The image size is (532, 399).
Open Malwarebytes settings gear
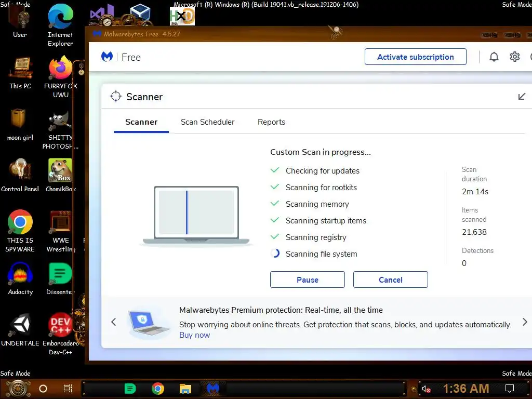(515, 57)
